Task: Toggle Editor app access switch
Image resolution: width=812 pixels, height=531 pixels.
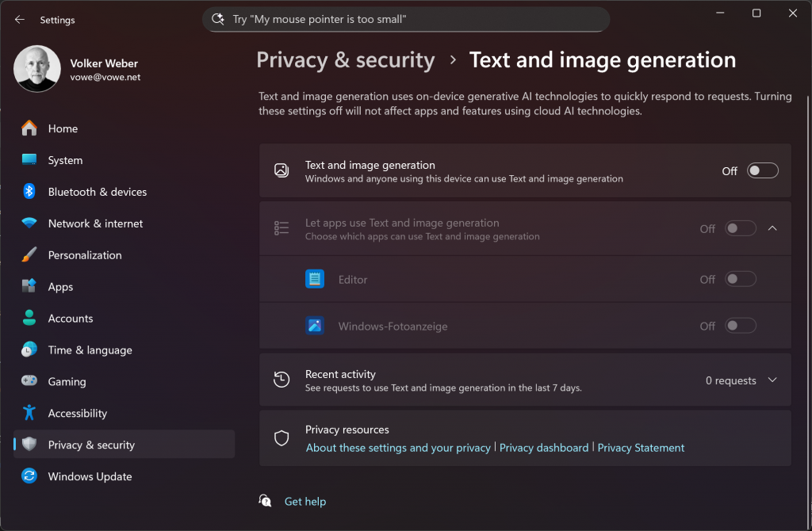Action: coord(741,279)
